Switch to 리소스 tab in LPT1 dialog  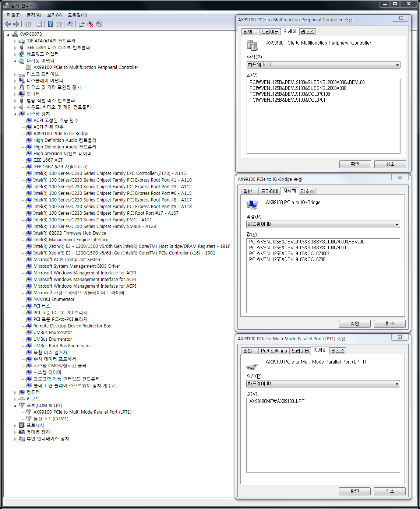(338, 351)
